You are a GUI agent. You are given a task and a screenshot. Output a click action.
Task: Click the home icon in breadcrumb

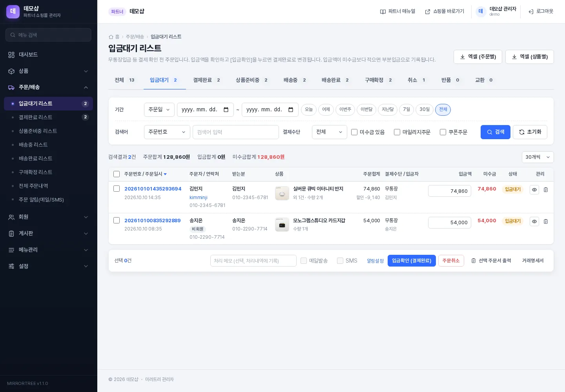(x=111, y=37)
